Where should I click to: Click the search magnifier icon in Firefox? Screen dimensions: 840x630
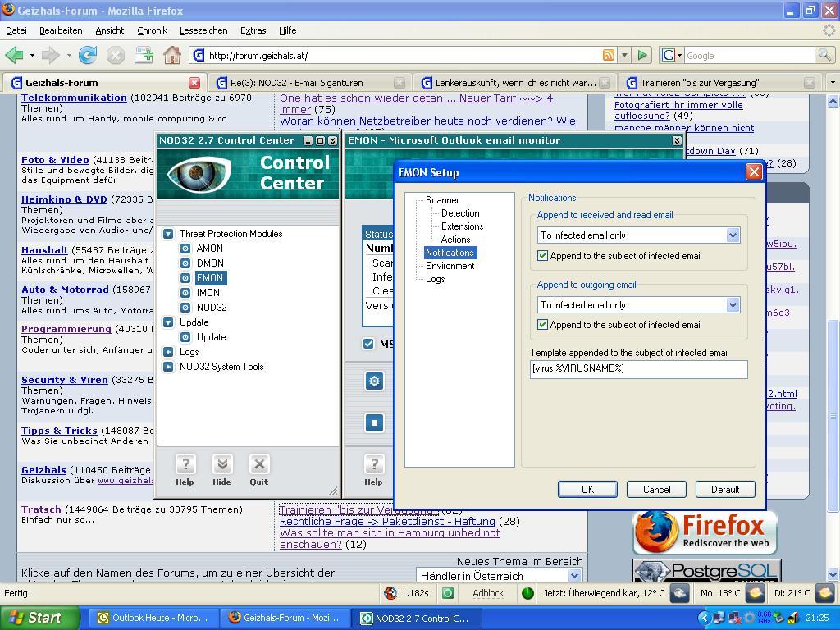pos(824,55)
